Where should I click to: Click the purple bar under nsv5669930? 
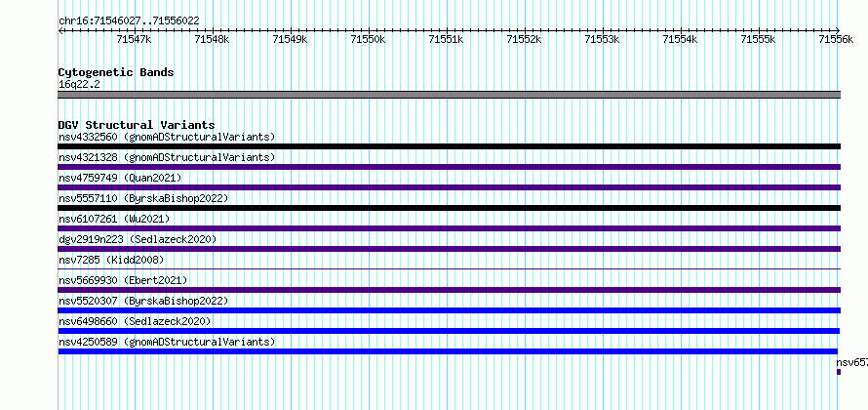click(450, 290)
